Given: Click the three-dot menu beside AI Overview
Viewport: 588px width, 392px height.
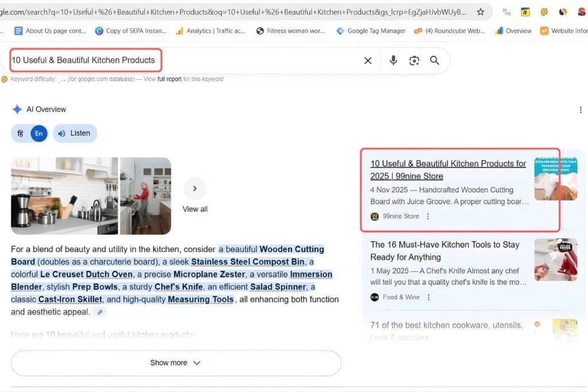Looking at the screenshot, I should (581, 109).
